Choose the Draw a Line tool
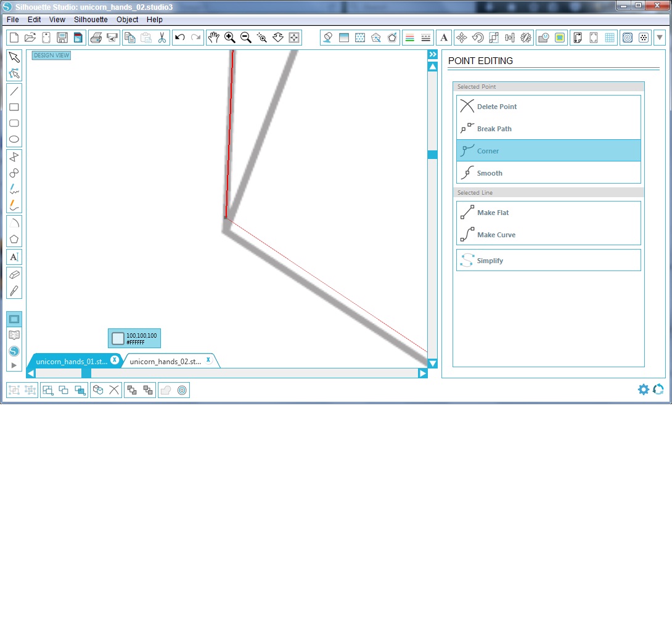This screenshot has height=639, width=672. click(14, 91)
